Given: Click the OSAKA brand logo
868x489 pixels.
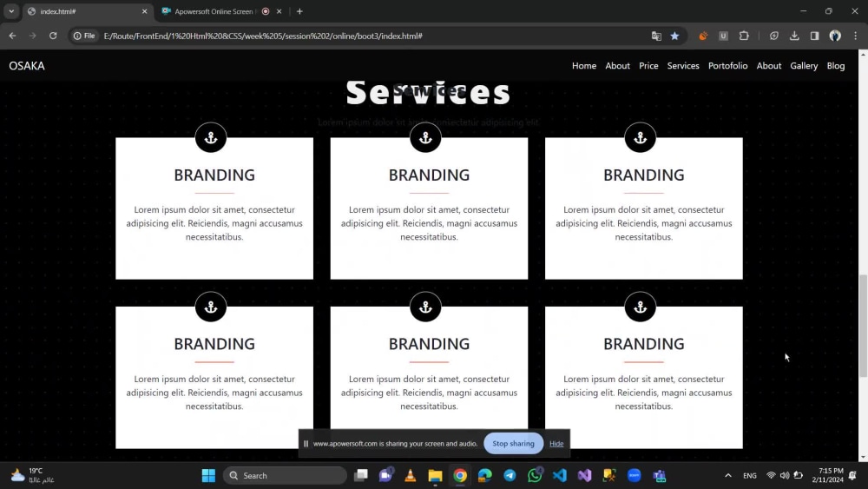Looking at the screenshot, I should 27,65.
